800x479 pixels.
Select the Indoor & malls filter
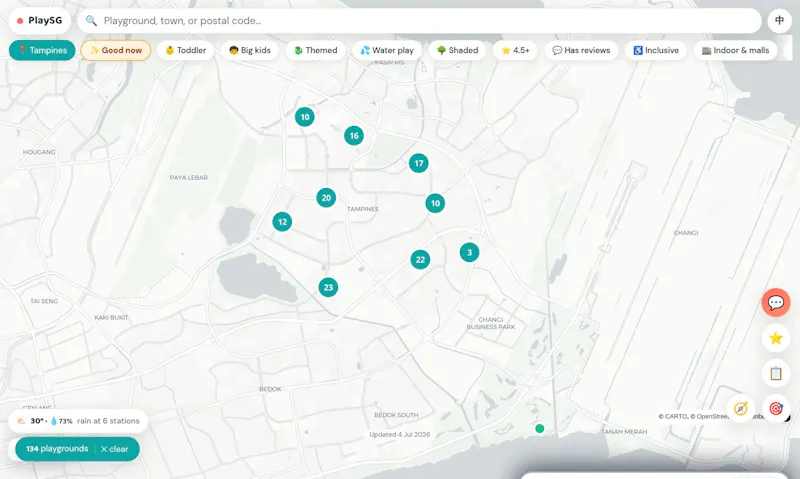735,51
